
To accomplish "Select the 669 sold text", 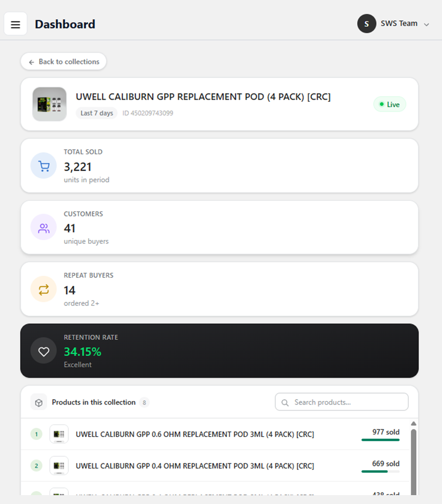I will coord(386,464).
